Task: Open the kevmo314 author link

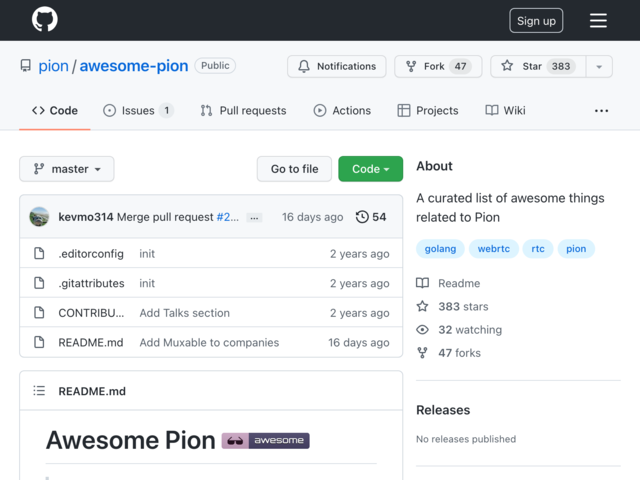Action: 86,217
